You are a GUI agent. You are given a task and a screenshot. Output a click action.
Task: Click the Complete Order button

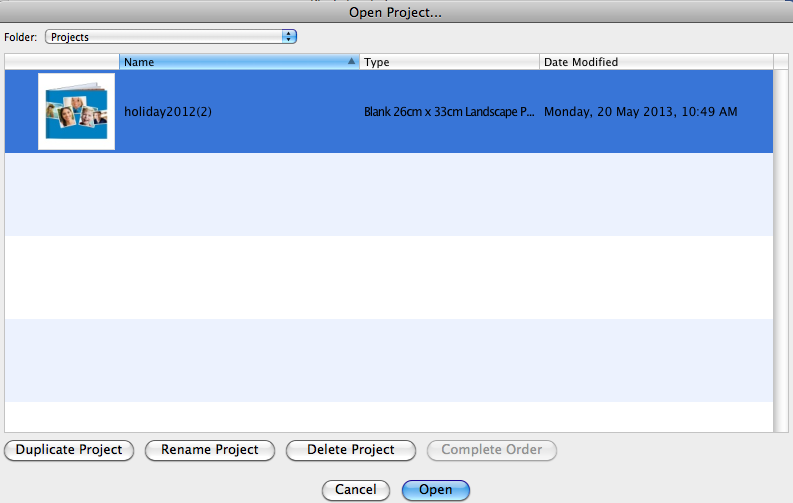(492, 450)
